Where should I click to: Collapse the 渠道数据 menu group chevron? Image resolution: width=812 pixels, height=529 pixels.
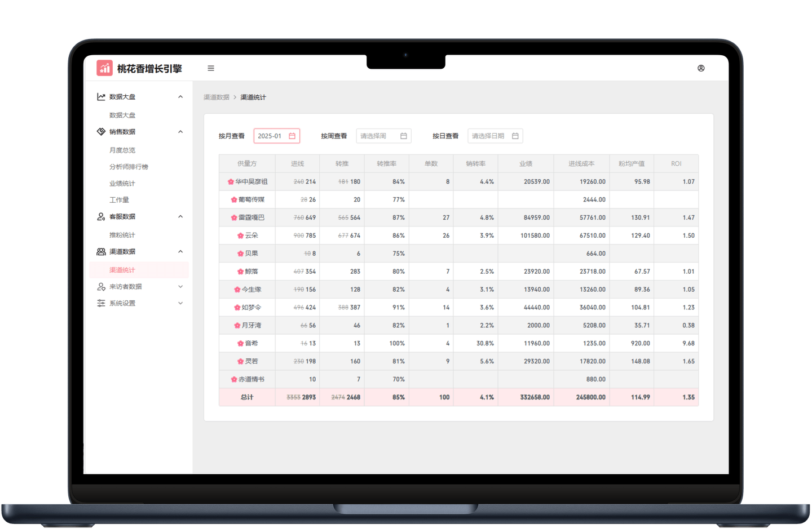point(180,252)
